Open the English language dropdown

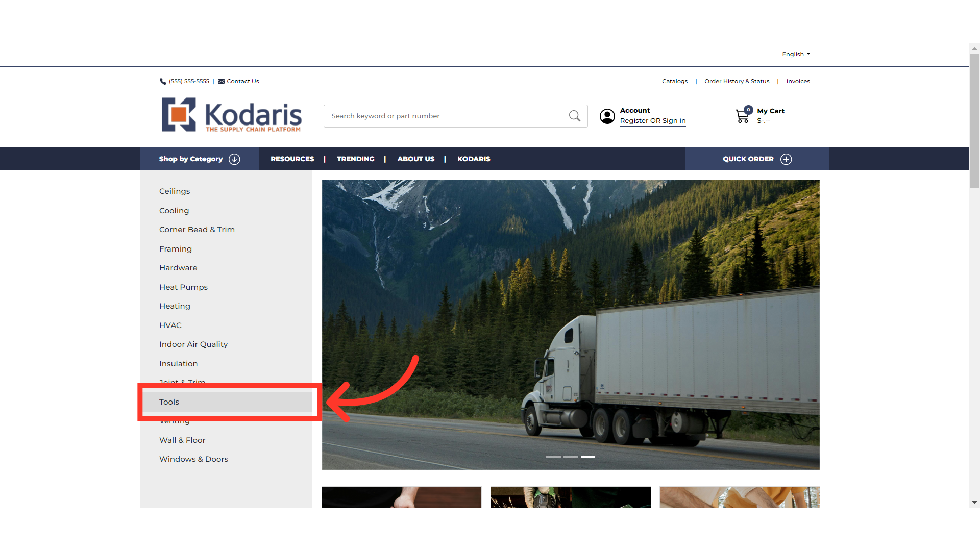coord(796,54)
